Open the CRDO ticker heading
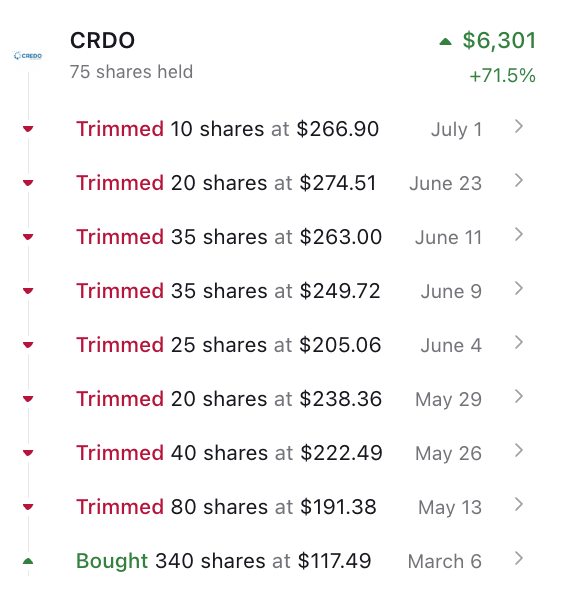This screenshot has width=566, height=604. coord(102,40)
